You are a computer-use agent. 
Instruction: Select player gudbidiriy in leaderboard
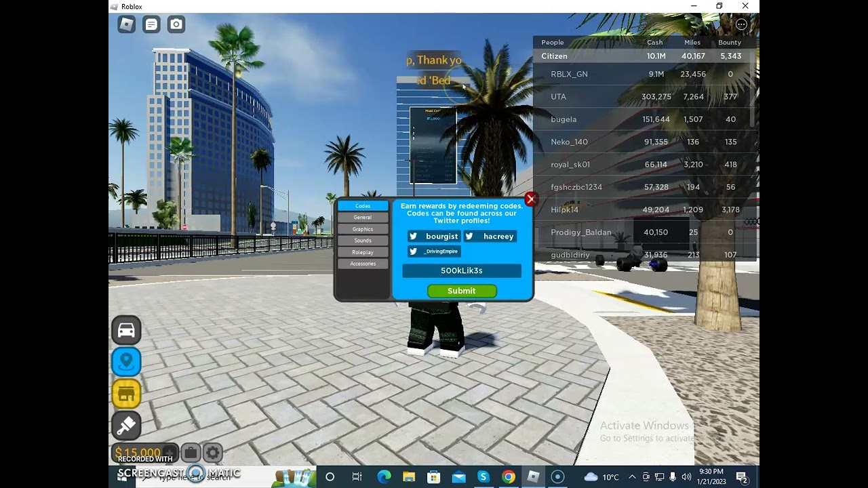coord(643,255)
